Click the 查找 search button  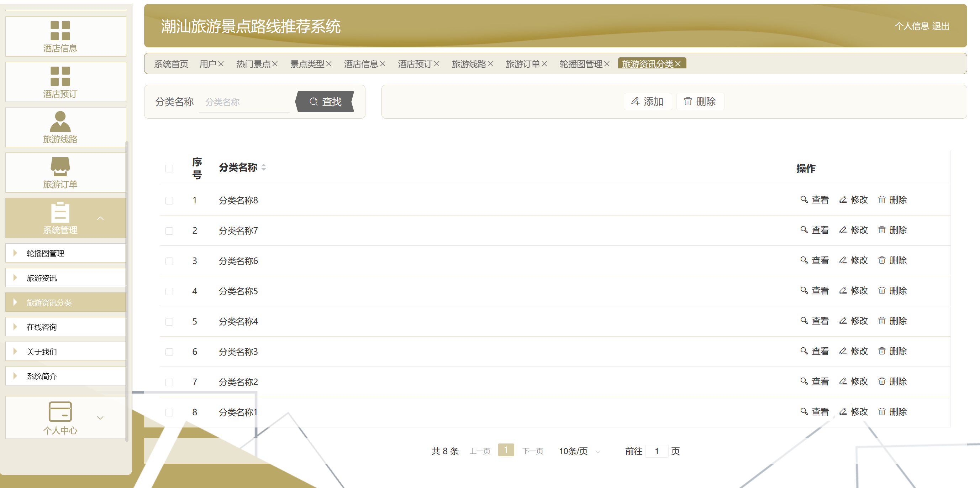tap(325, 102)
